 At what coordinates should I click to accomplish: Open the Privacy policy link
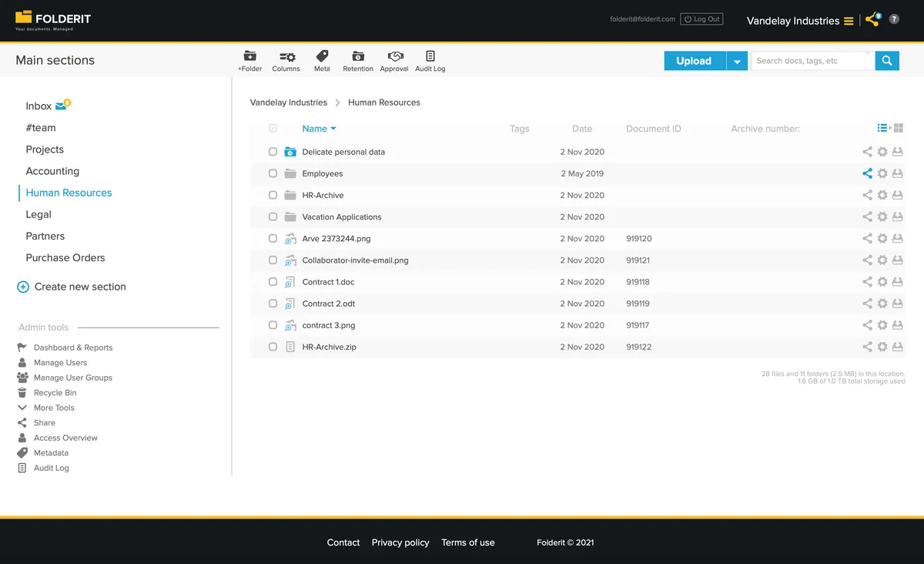[400, 542]
